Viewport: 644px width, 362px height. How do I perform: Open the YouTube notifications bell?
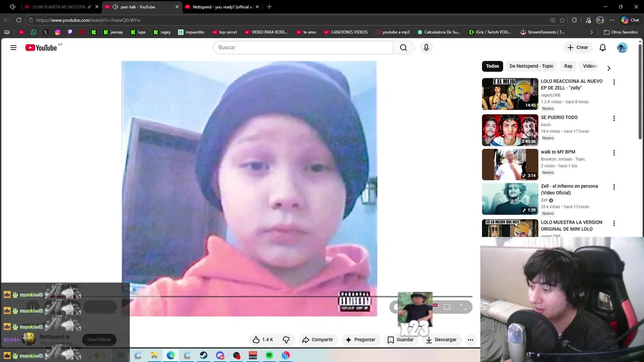603,47
